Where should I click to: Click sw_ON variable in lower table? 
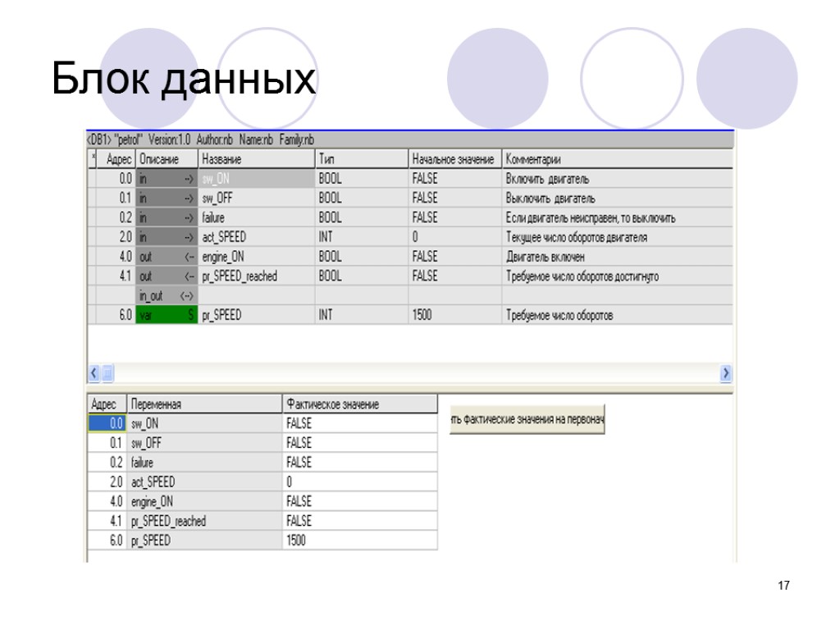(204, 423)
